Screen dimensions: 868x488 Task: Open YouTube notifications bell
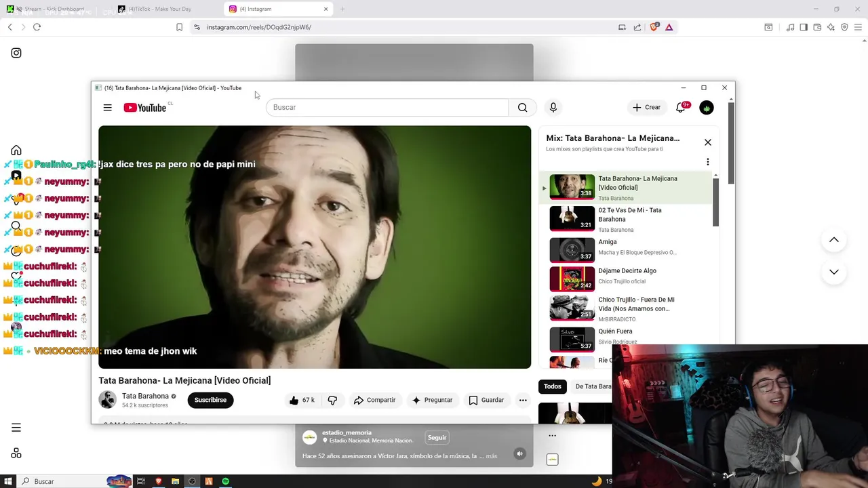[681, 107]
